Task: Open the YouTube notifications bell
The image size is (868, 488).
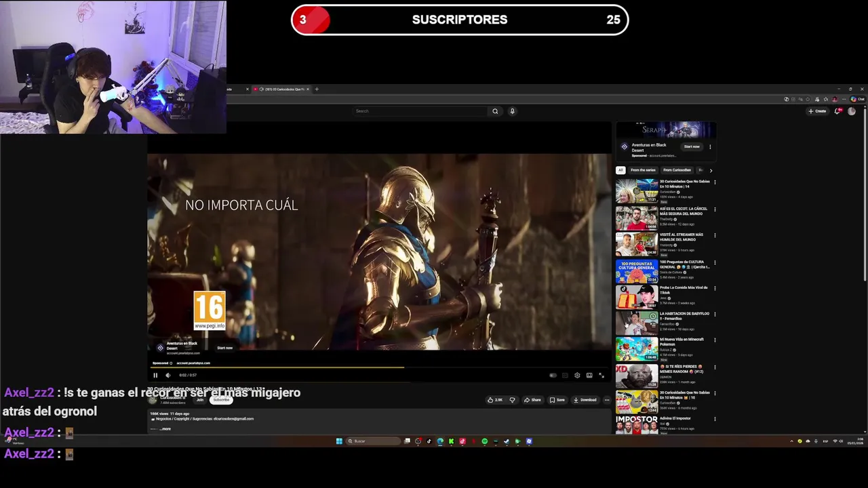Action: (x=838, y=111)
